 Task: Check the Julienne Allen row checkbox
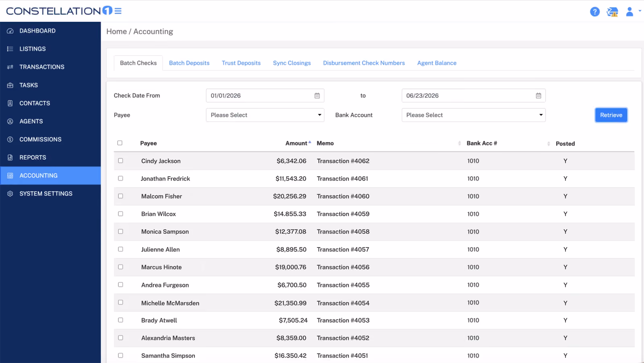(x=120, y=249)
